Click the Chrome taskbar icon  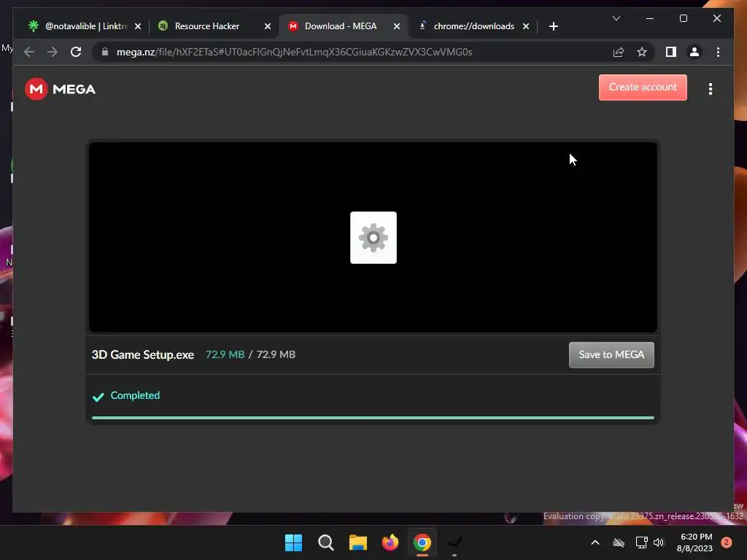422,542
